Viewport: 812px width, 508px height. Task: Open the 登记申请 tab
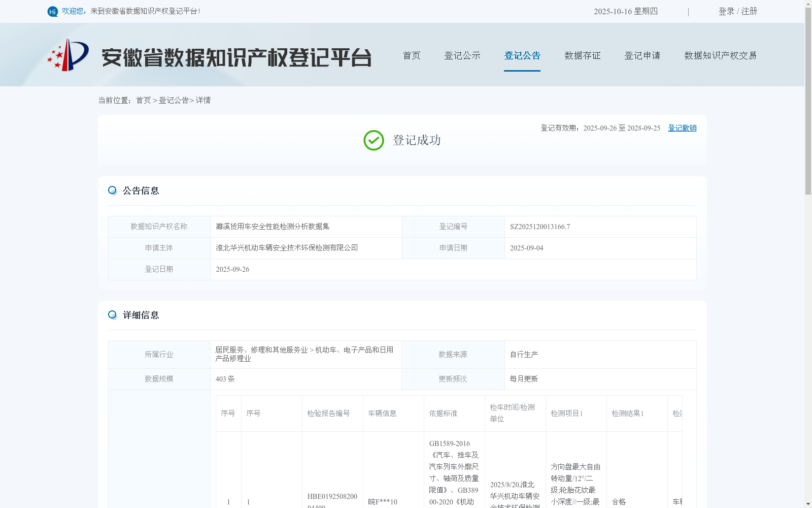click(642, 55)
